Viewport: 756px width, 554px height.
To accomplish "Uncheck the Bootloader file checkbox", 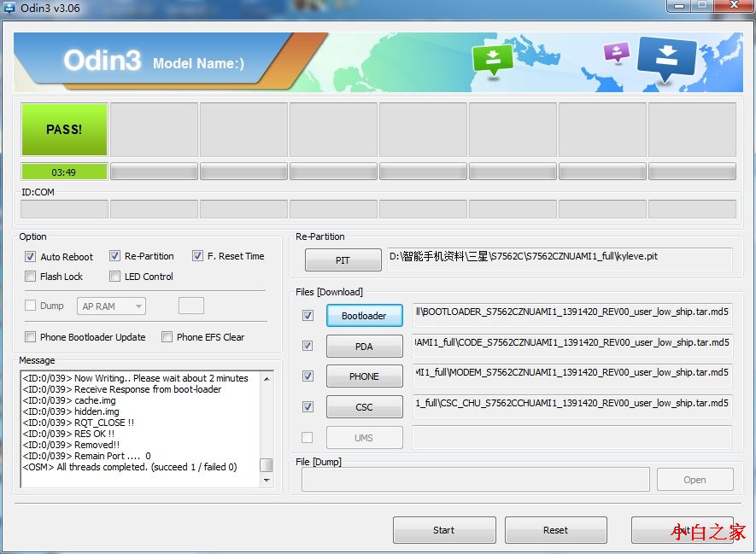I will (308, 316).
